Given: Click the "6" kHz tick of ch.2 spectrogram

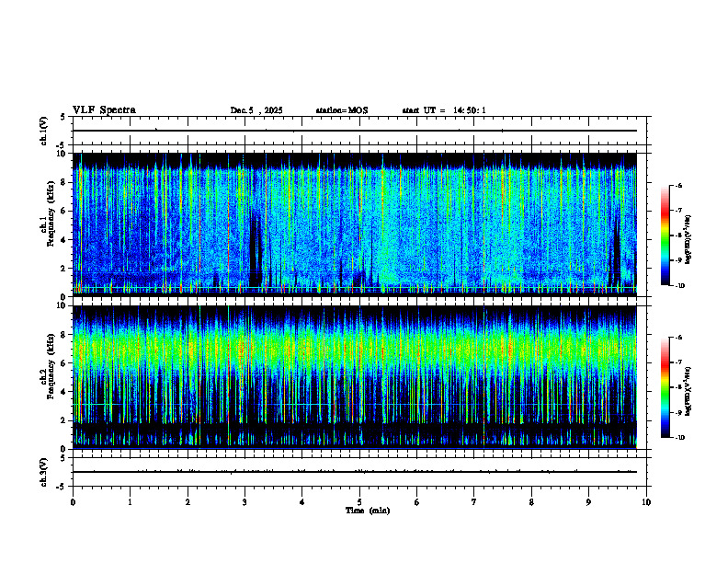Looking at the screenshot, I should (x=64, y=363).
